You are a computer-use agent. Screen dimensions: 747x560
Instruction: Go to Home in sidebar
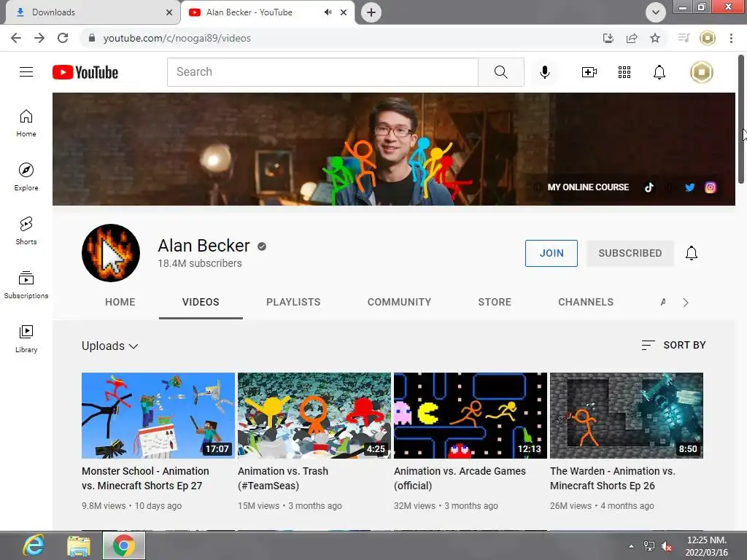(26, 122)
